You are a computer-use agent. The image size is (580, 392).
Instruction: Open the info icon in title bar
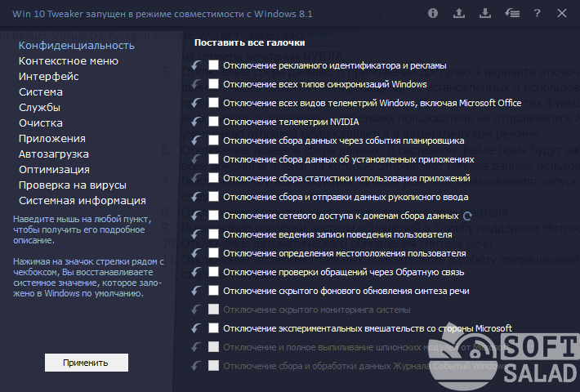[x=433, y=13]
